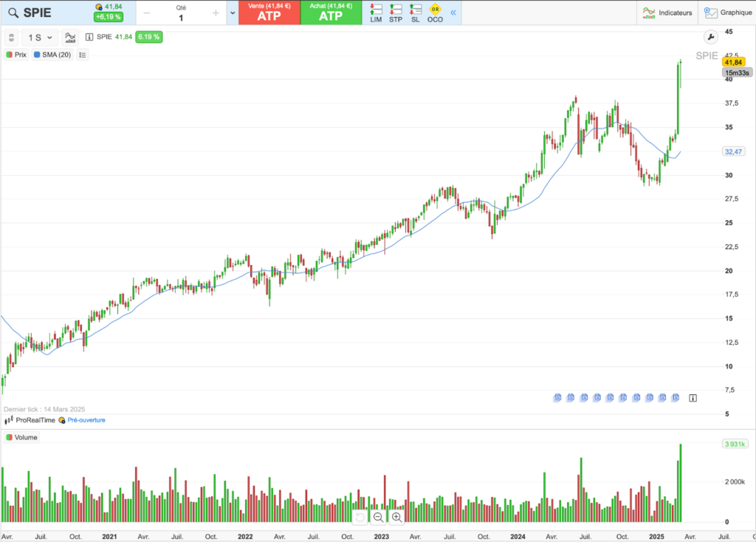
Task: Click the green 6.19 % badge beside SPIE
Action: pyautogui.click(x=148, y=37)
